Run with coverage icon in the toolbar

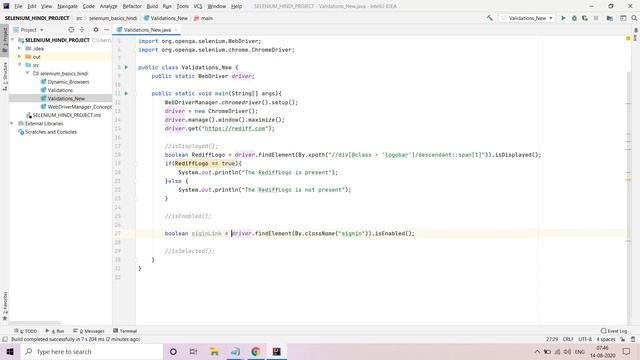585,18
